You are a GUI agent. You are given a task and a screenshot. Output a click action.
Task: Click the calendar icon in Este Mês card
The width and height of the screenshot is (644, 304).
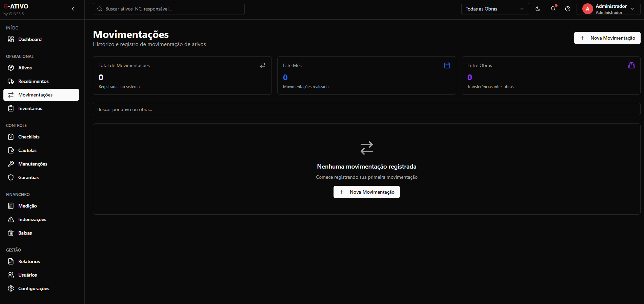447,65
